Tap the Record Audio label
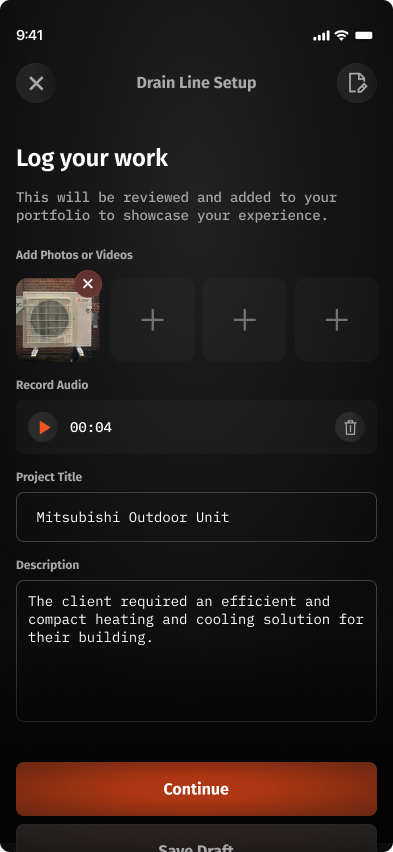 click(52, 385)
